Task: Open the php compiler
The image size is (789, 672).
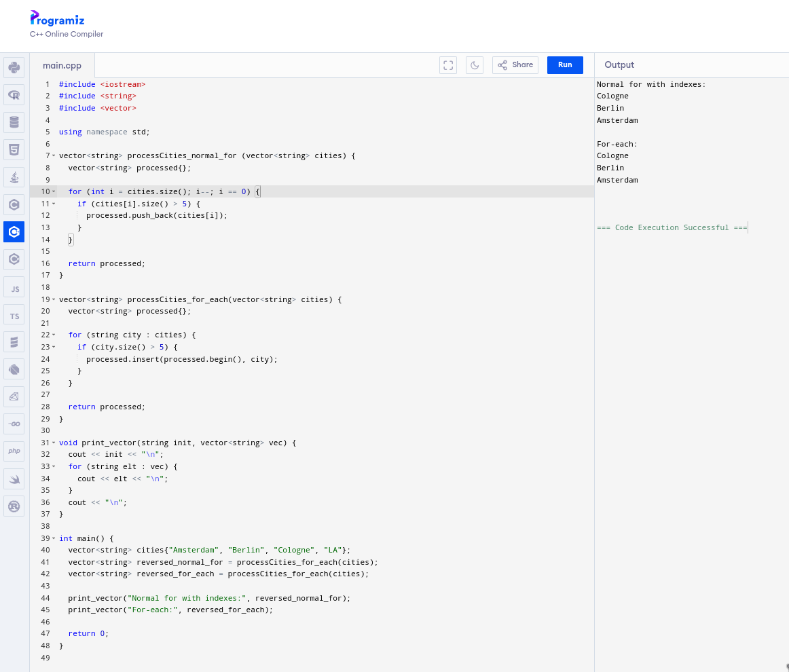Action: (14, 451)
